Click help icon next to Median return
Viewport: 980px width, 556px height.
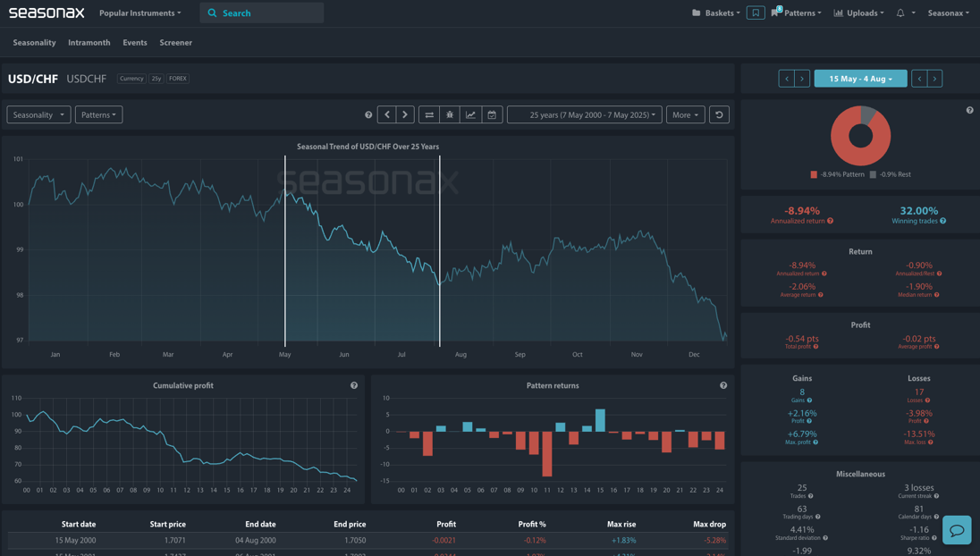937,295
